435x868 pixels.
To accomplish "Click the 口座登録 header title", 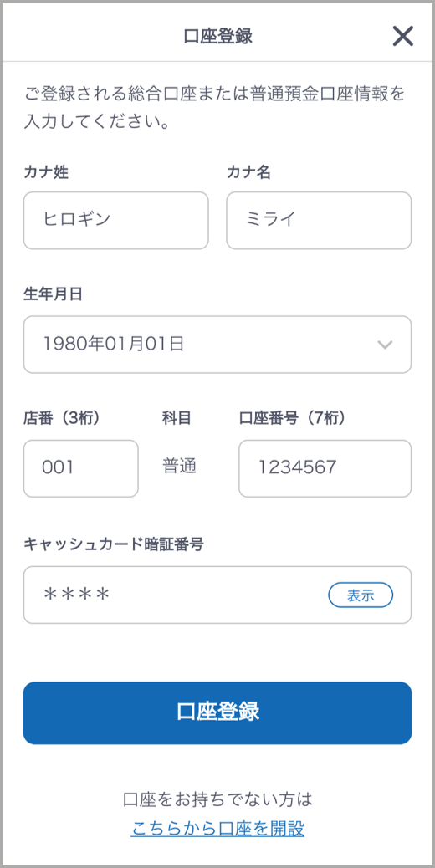I will [x=217, y=37].
